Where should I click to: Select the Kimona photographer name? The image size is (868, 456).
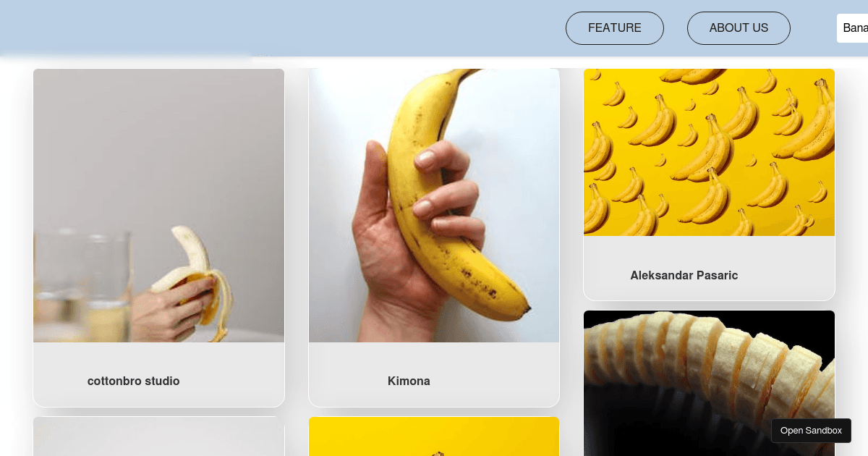coord(409,381)
